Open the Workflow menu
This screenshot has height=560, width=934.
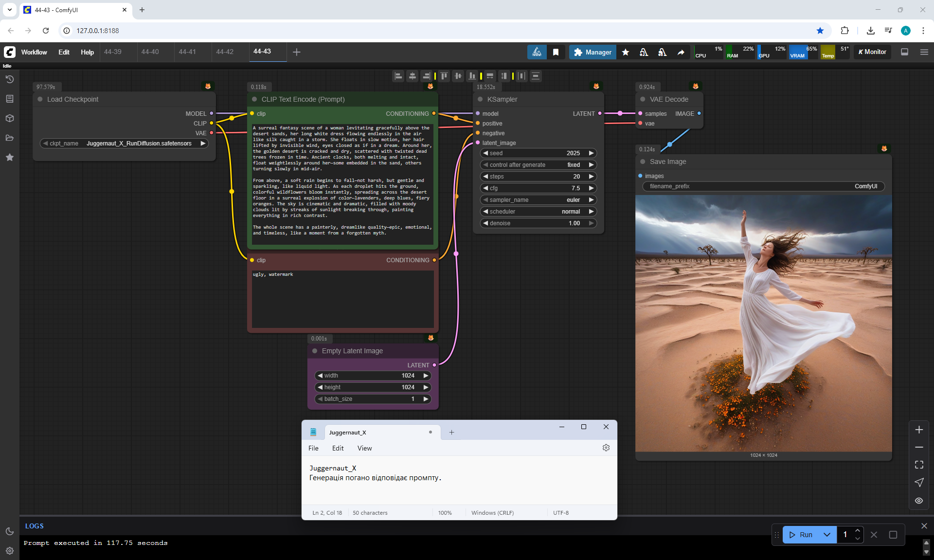[x=34, y=52]
